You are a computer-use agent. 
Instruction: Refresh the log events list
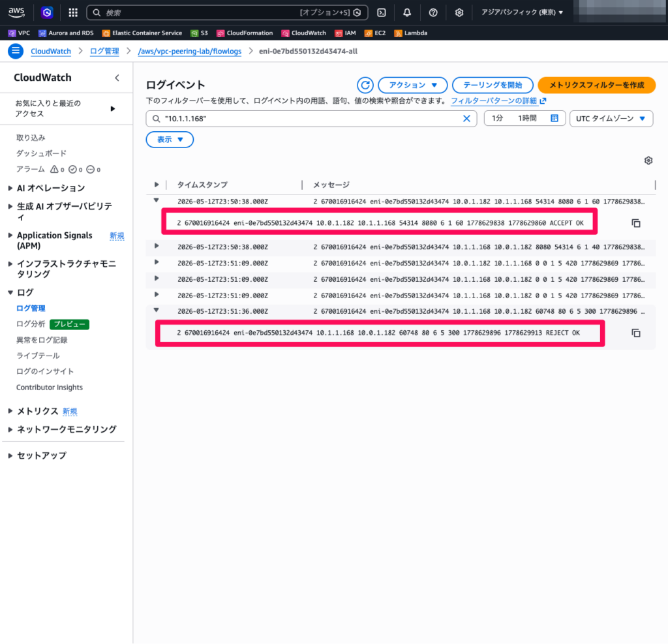pyautogui.click(x=365, y=85)
